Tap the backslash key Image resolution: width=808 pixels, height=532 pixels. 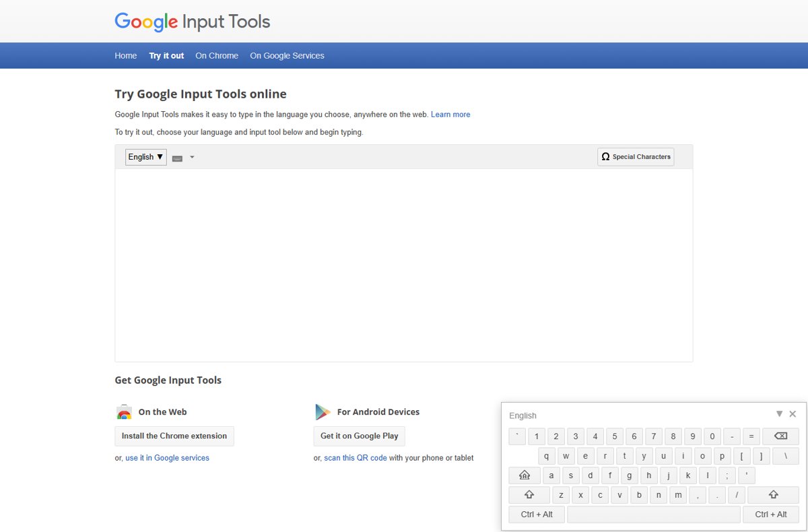785,456
